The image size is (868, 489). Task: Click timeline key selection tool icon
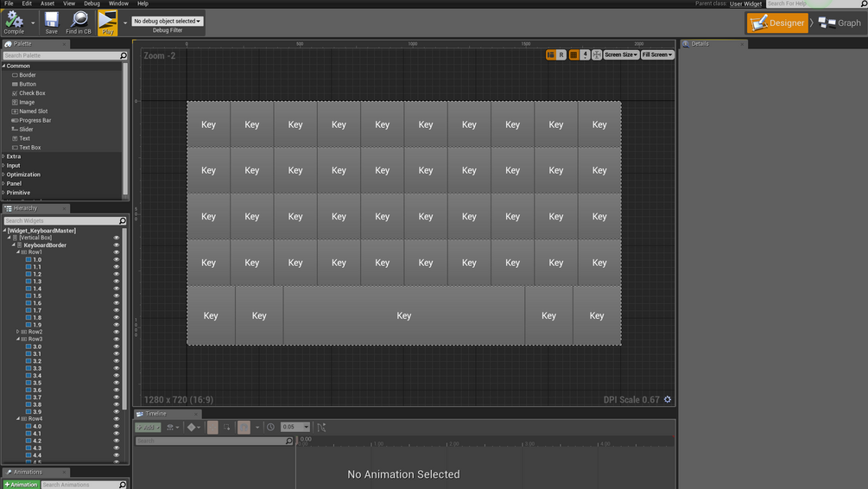point(227,427)
